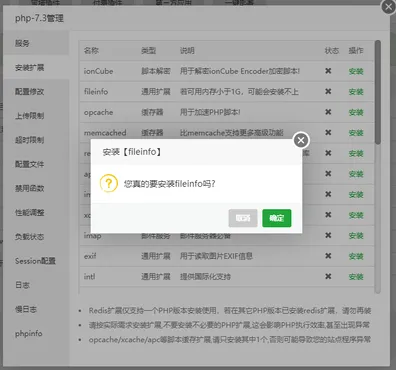The height and width of the screenshot is (370, 396).
Task: Click the opcache extension name
Action: pyautogui.click(x=98, y=113)
